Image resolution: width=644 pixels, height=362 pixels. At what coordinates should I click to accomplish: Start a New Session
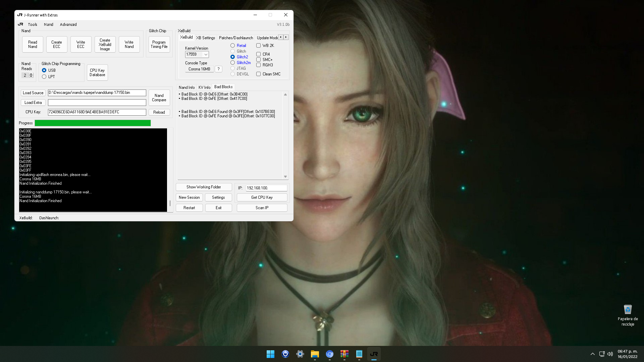[x=189, y=197]
